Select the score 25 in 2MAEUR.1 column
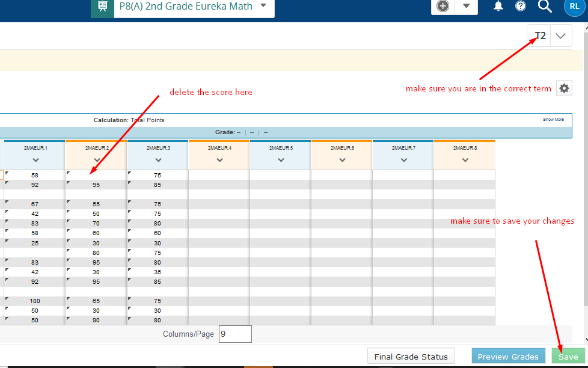 pyautogui.click(x=34, y=243)
